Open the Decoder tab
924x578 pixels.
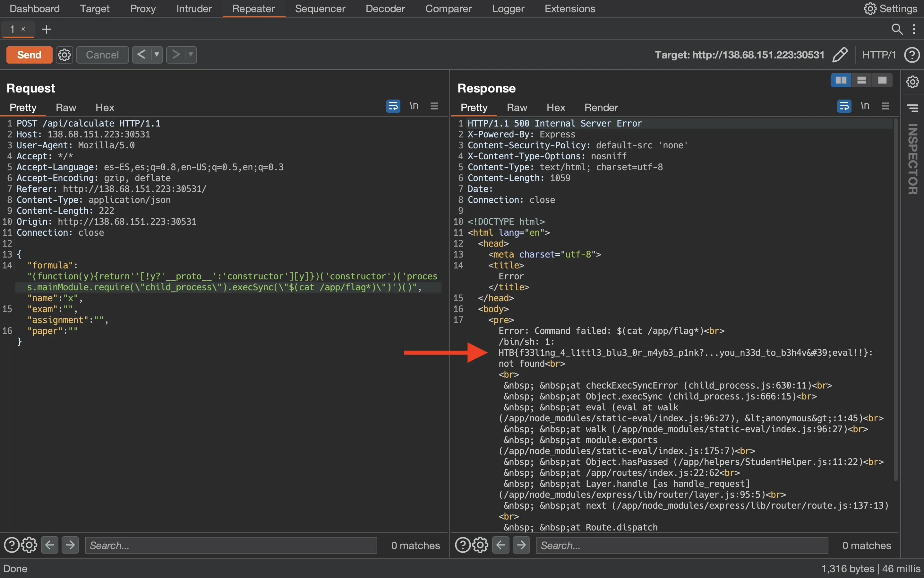click(x=385, y=8)
